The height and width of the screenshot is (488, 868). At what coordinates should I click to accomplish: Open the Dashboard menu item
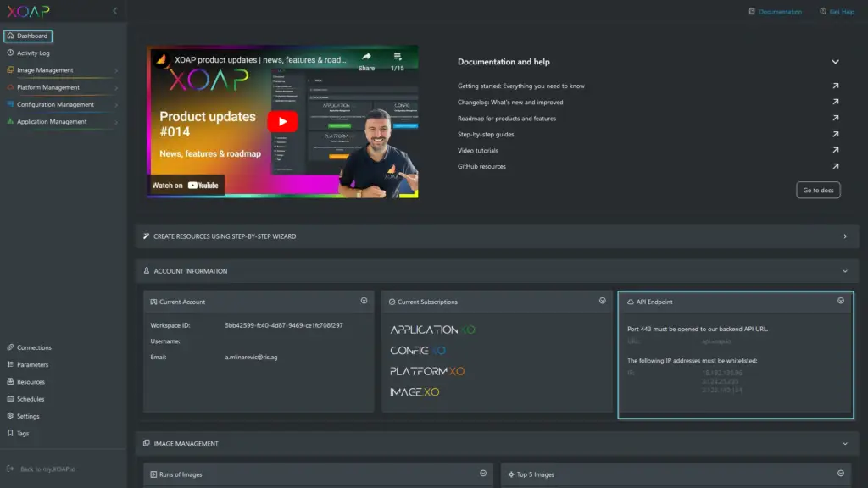tap(28, 36)
